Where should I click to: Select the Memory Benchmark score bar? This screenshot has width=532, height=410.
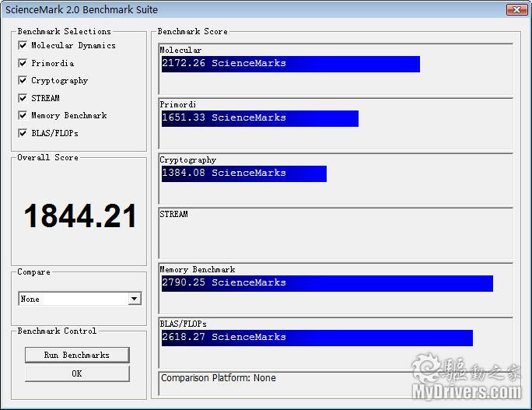[327, 283]
